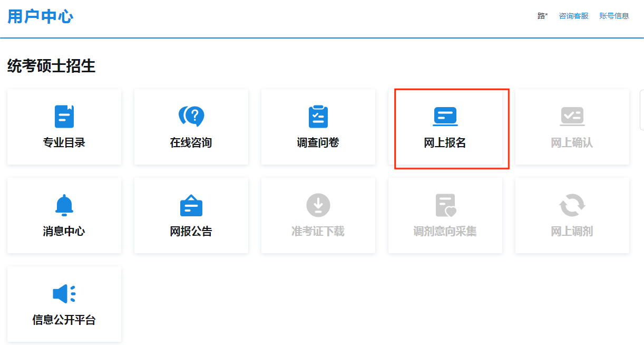Click the username 路* in header
This screenshot has height=345, width=644.
542,16
